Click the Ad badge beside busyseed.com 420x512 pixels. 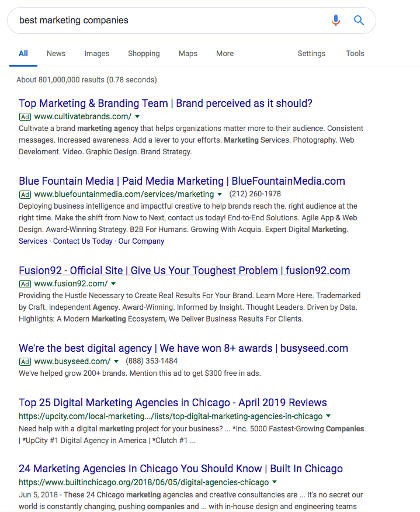[x=25, y=361]
